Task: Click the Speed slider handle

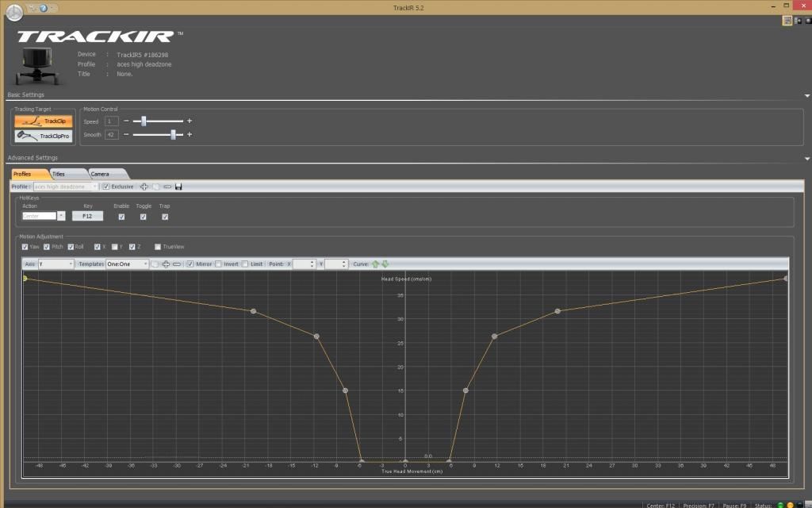Action: [144, 121]
